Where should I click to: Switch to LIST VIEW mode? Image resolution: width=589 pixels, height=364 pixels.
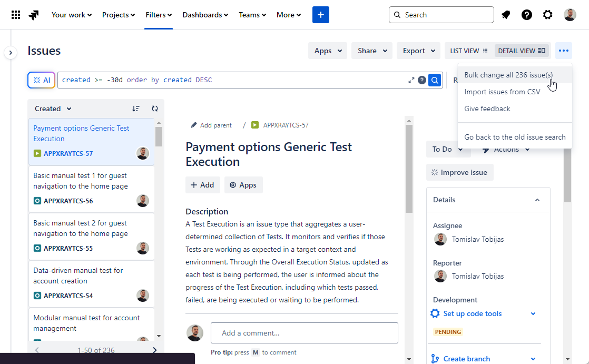point(468,50)
